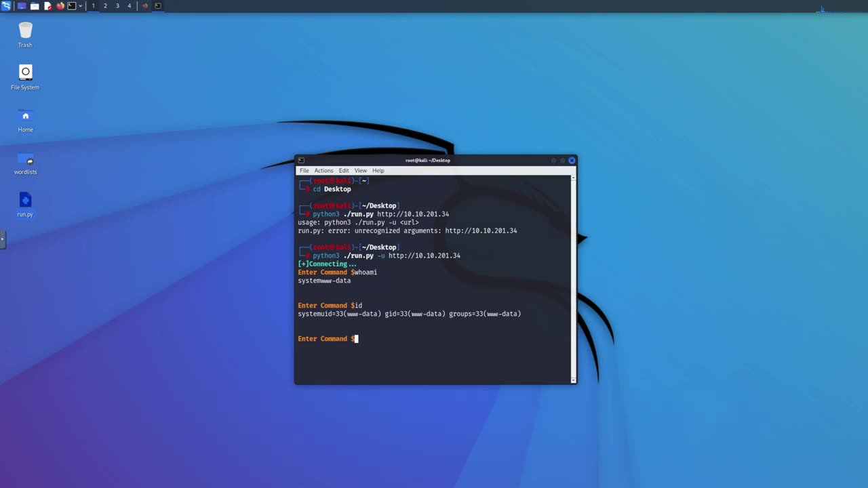Open the file manager panel launcher
868x488 pixels.
(35, 6)
